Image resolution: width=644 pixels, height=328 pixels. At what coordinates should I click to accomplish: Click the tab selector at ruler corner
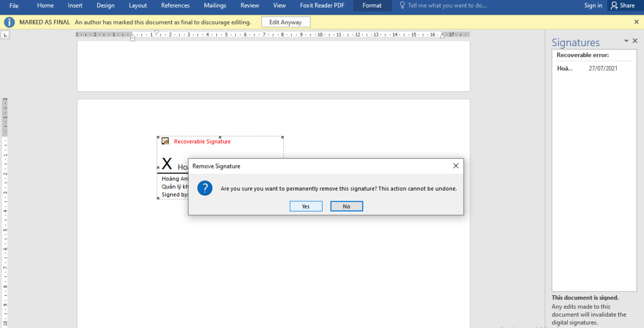(x=5, y=35)
